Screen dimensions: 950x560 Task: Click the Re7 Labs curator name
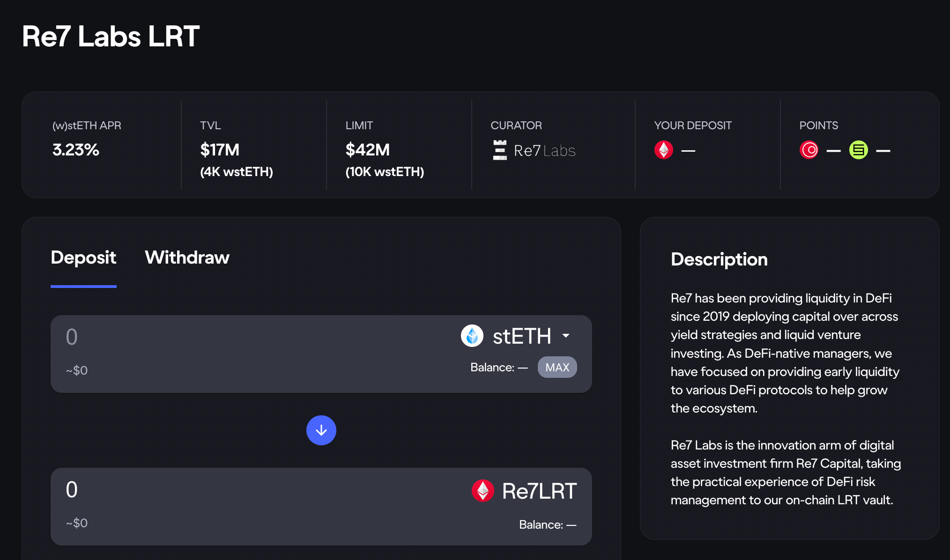[544, 151]
